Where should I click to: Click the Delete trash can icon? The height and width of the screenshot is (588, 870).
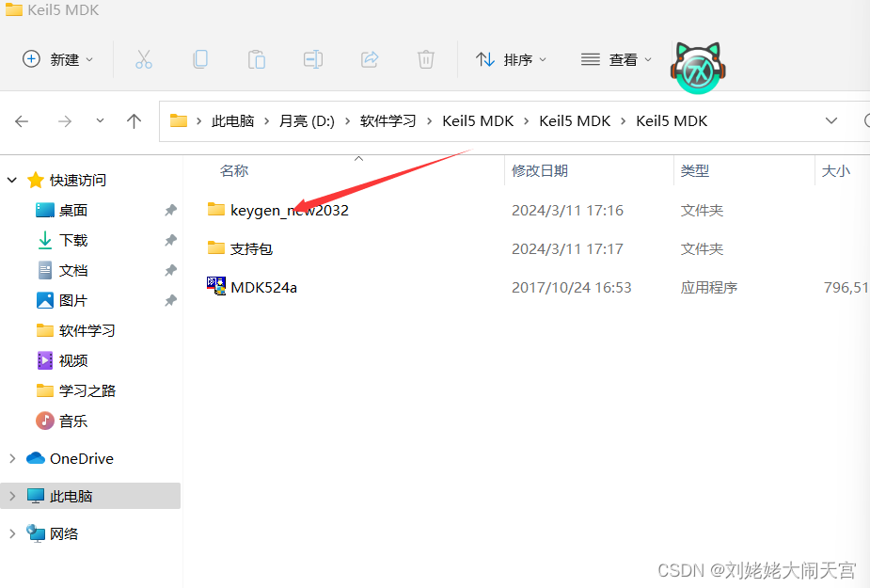click(x=425, y=59)
